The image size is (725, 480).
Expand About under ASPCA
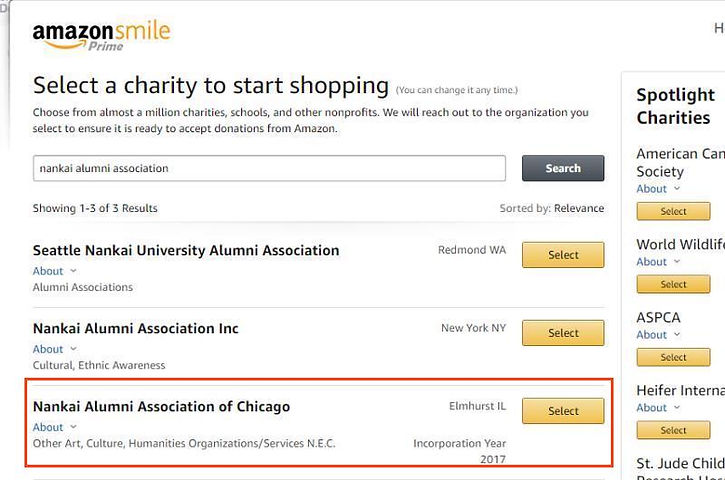658,335
